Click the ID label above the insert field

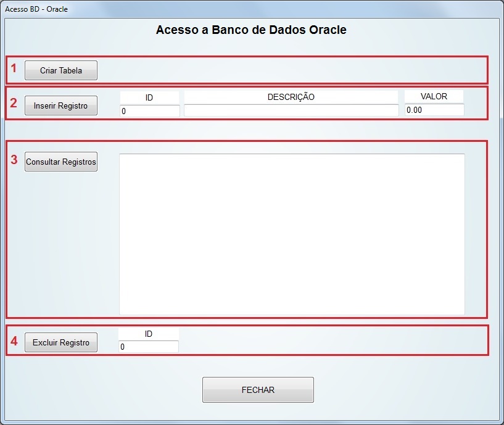point(149,97)
